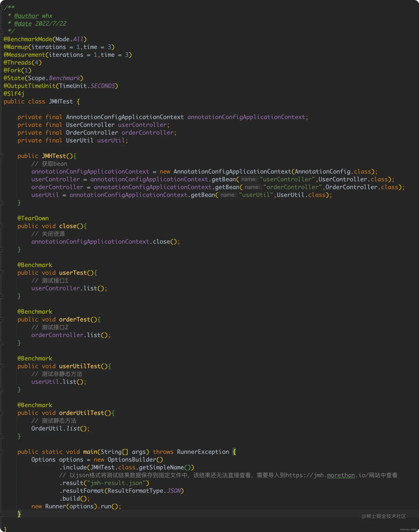Click the orderUtilTest method name

(81, 413)
